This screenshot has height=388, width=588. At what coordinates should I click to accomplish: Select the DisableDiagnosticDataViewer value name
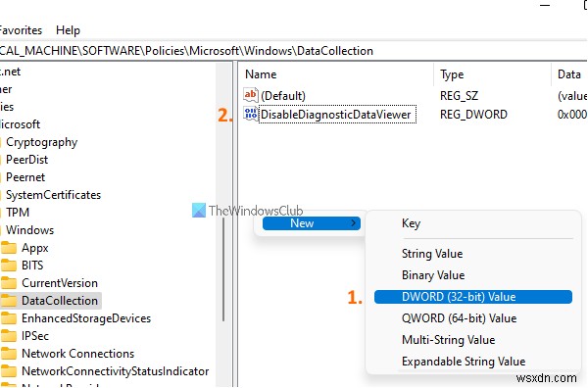click(x=335, y=114)
